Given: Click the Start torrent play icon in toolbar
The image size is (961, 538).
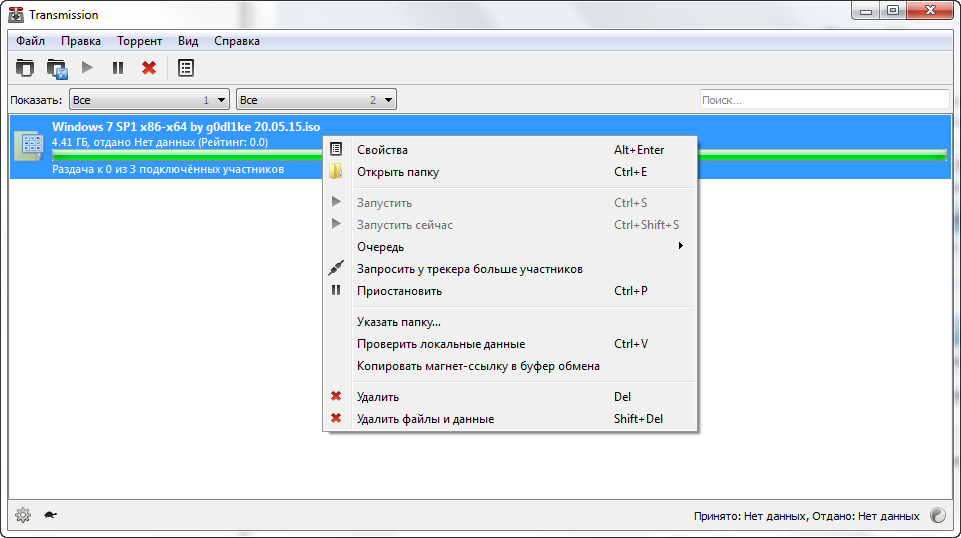Looking at the screenshot, I should coord(87,68).
